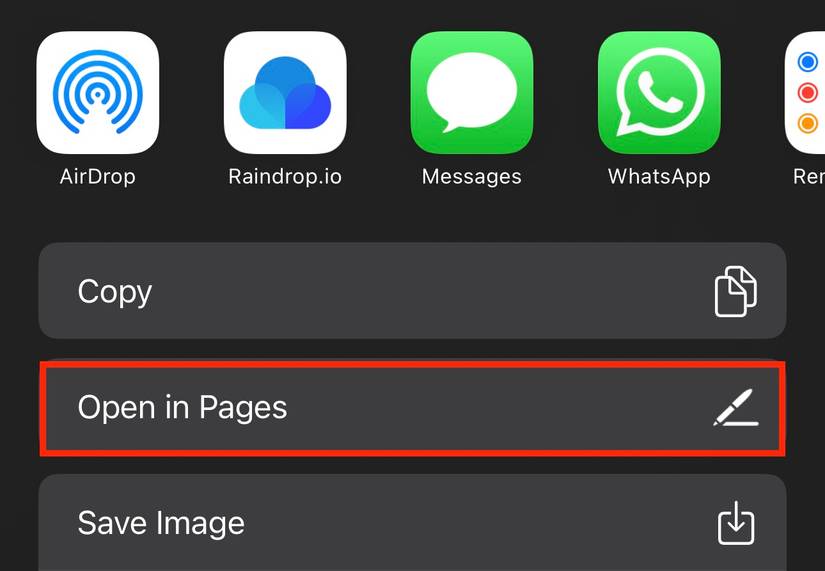Choose the "Save Image" action text
The height and width of the screenshot is (571, 825).
pyautogui.click(x=161, y=524)
